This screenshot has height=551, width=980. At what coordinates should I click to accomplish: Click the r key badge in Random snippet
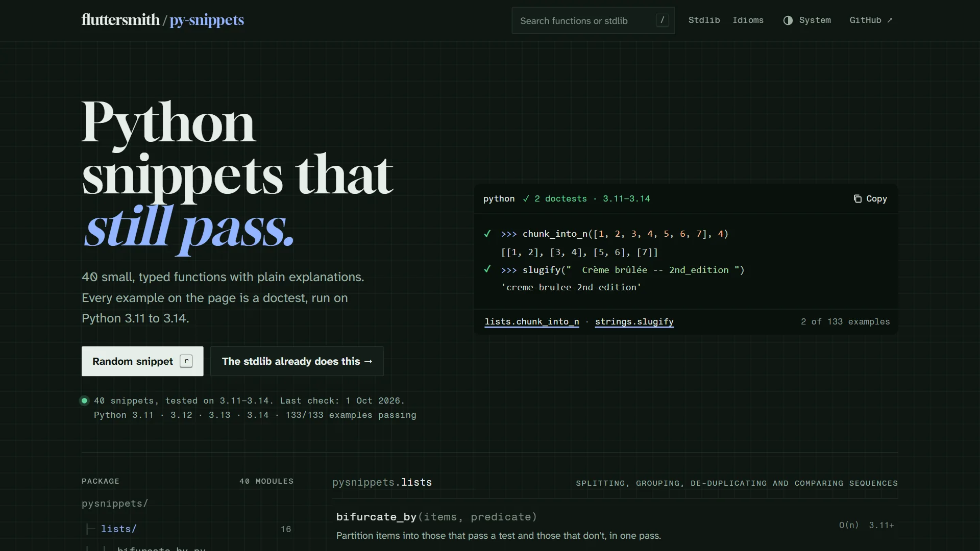(186, 361)
